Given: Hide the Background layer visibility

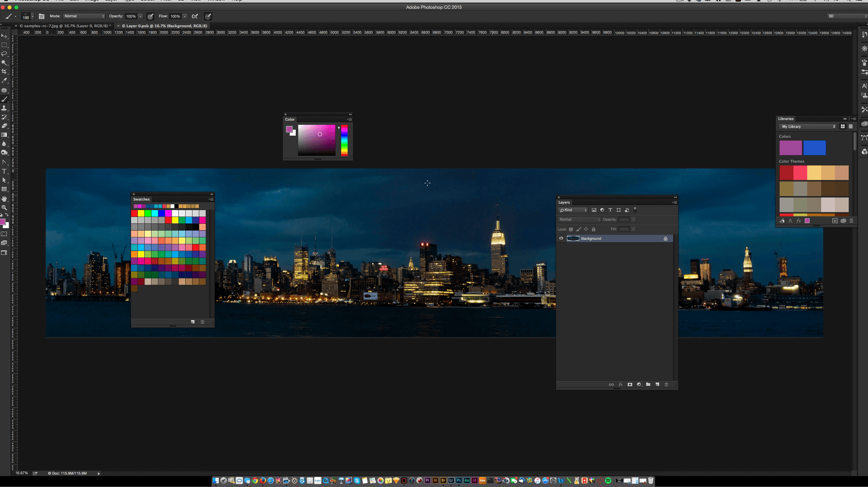Looking at the screenshot, I should [x=561, y=238].
